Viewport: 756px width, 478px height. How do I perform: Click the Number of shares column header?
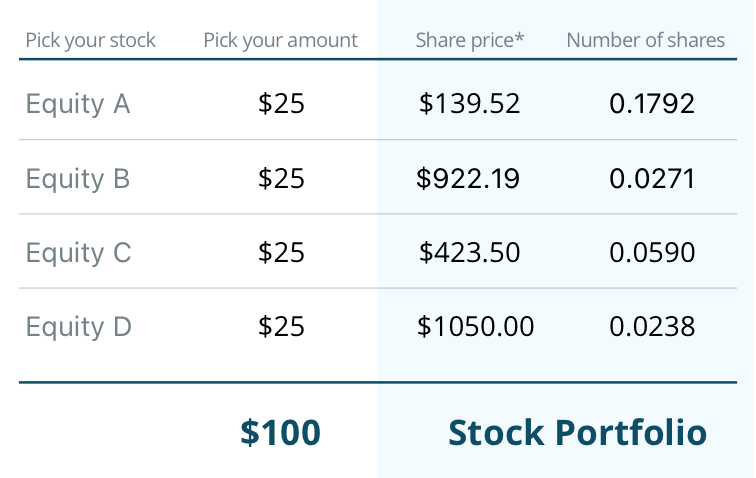(645, 41)
